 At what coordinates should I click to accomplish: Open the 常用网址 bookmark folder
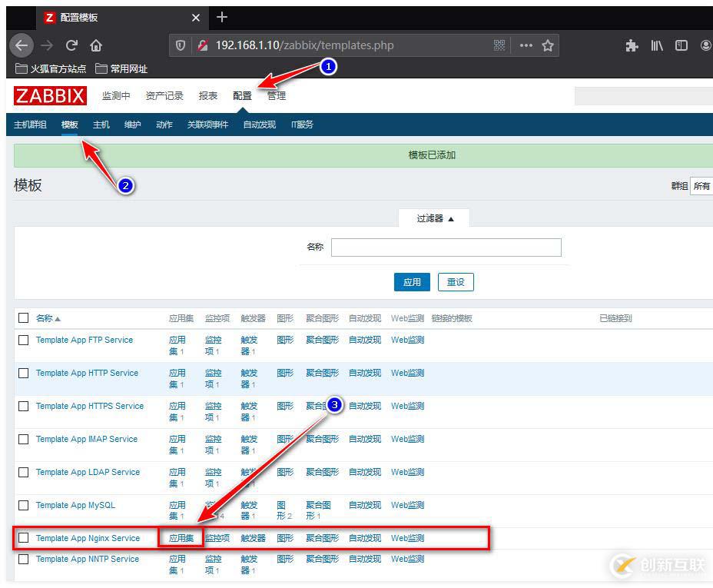click(x=121, y=68)
